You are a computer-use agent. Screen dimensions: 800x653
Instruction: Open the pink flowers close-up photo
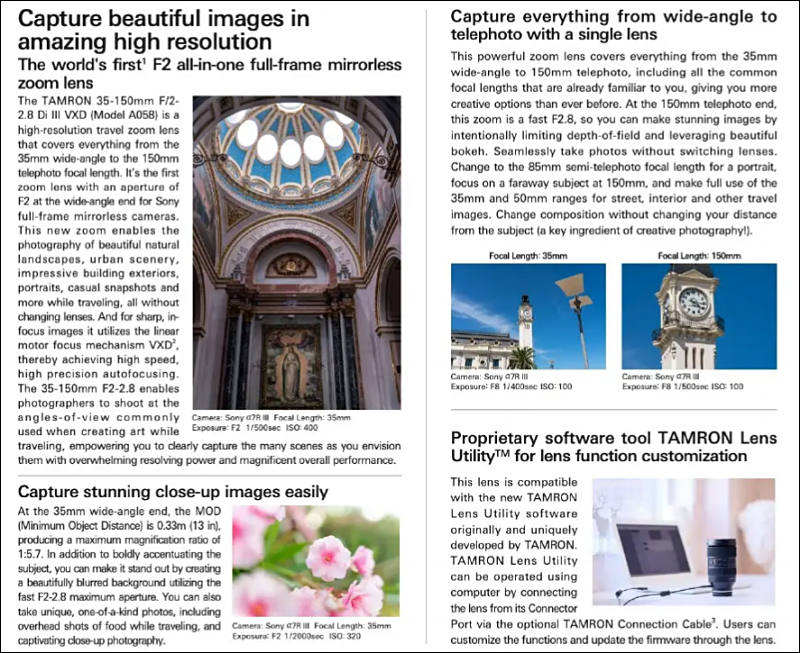[316, 561]
